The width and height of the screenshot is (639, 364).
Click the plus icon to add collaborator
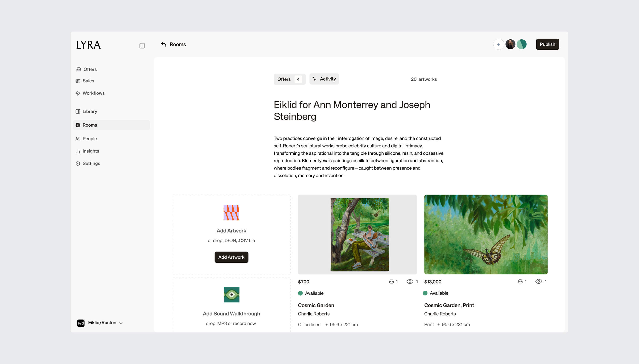pyautogui.click(x=498, y=44)
